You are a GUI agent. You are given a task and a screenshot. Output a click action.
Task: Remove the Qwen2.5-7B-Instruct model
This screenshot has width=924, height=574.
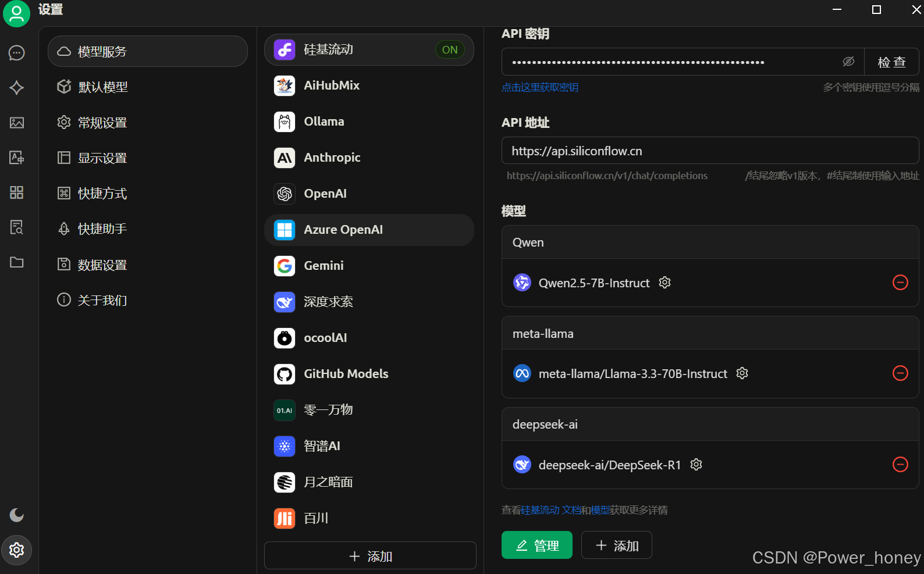[900, 283]
